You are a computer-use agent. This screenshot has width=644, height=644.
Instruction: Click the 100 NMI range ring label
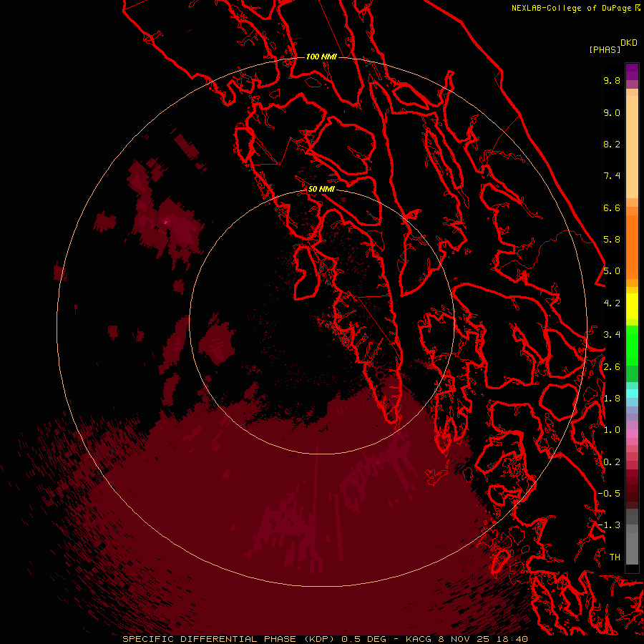321,57
